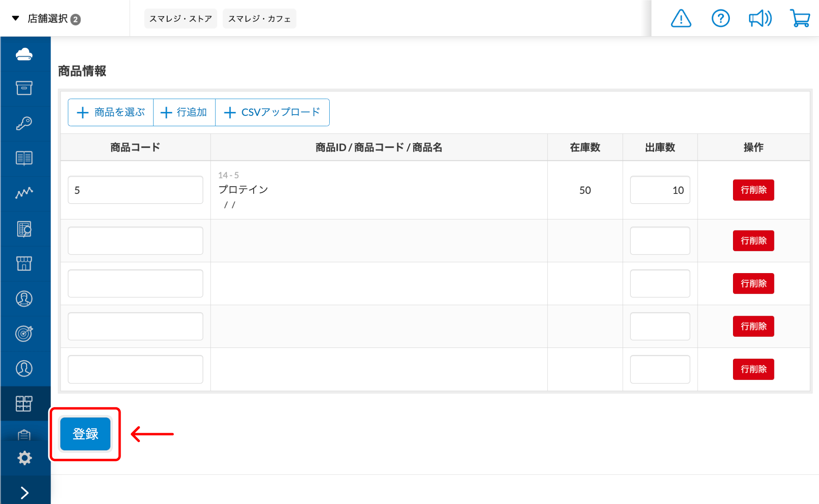Select the スマレジ・カフェ store tag
Image resolution: width=819 pixels, height=504 pixels.
point(259,19)
